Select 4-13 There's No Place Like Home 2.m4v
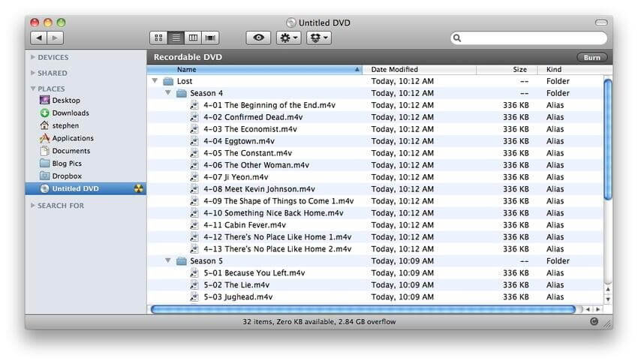 [x=278, y=249]
